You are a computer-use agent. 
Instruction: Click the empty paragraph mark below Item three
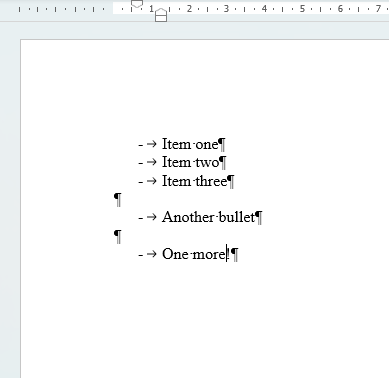click(x=118, y=199)
